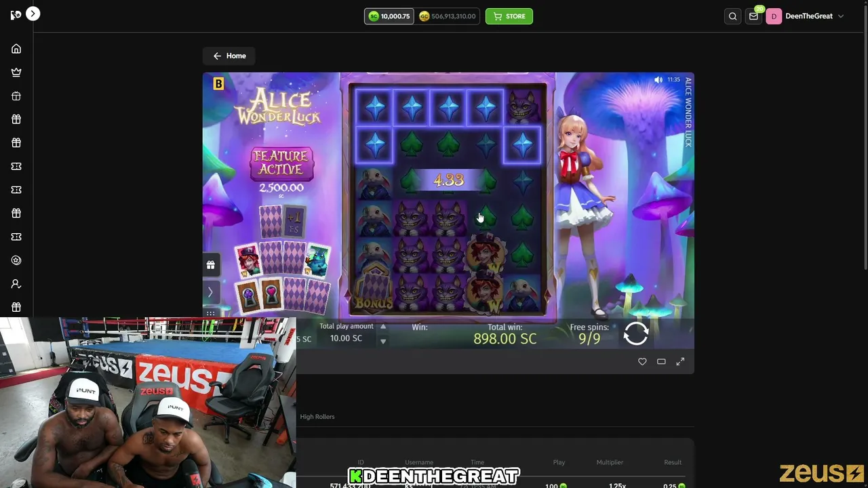Go back using the Home button
868x488 pixels.
coord(229,56)
